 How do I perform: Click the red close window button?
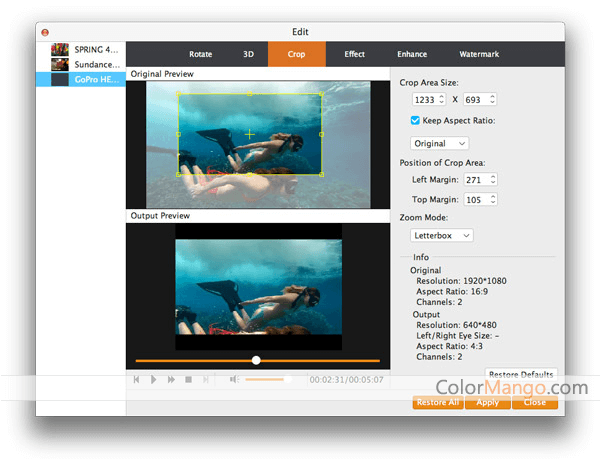point(46,32)
